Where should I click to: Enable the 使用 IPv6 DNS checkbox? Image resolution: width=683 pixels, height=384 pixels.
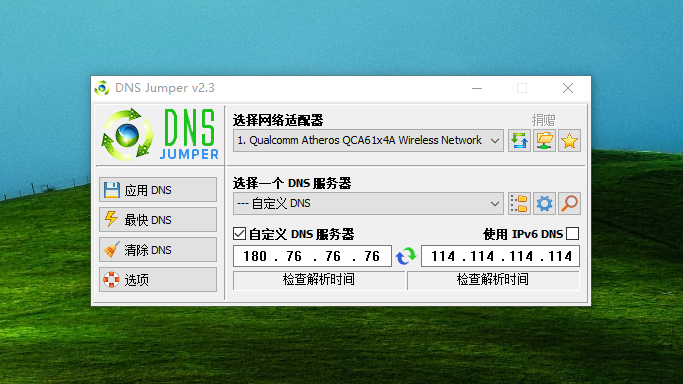(x=572, y=234)
